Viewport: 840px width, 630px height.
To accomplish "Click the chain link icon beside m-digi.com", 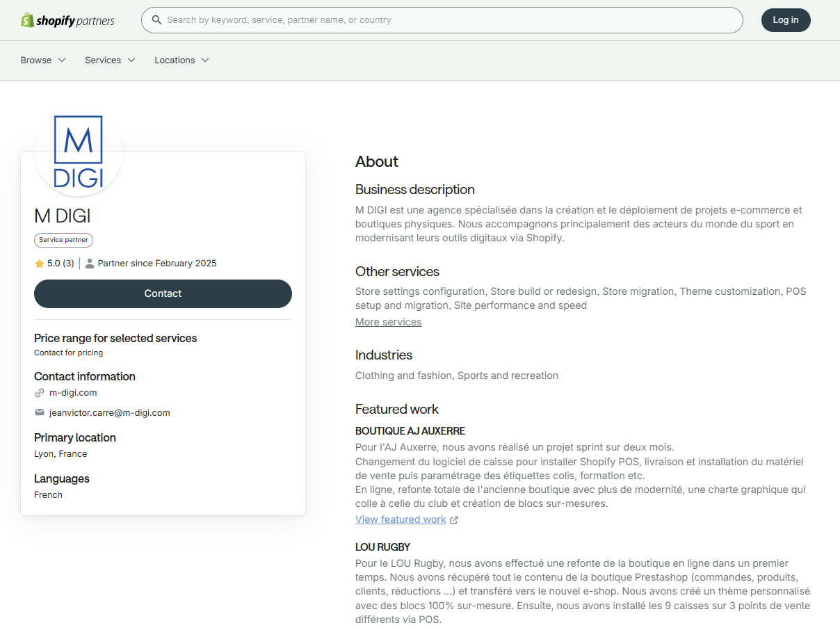I will click(40, 393).
